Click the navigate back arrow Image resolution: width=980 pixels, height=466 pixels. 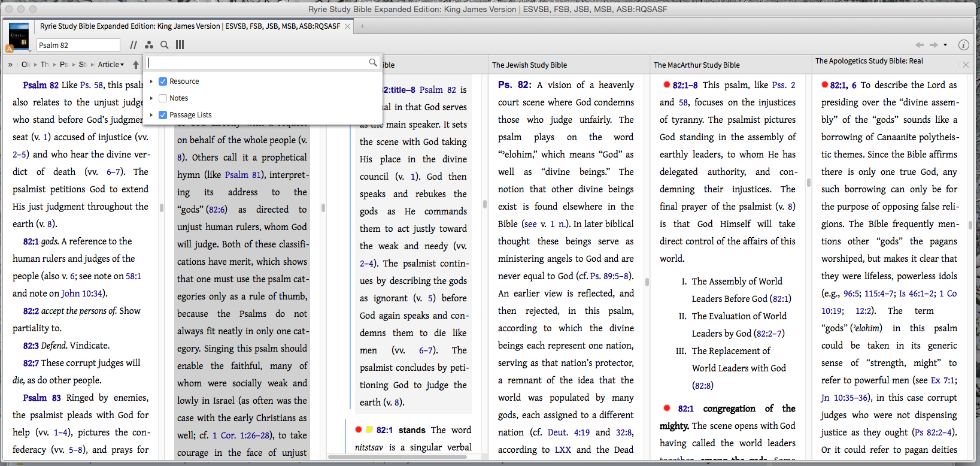coord(920,45)
